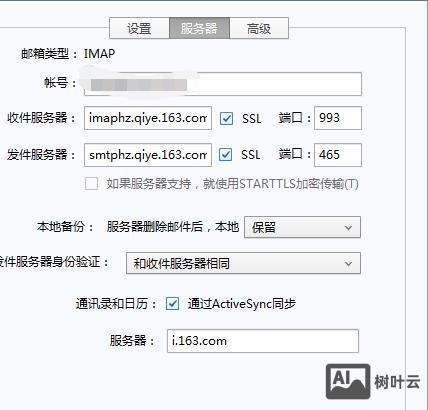
Task: Open the 和收件服务器相同 authentication dropdown
Action: pos(243,263)
